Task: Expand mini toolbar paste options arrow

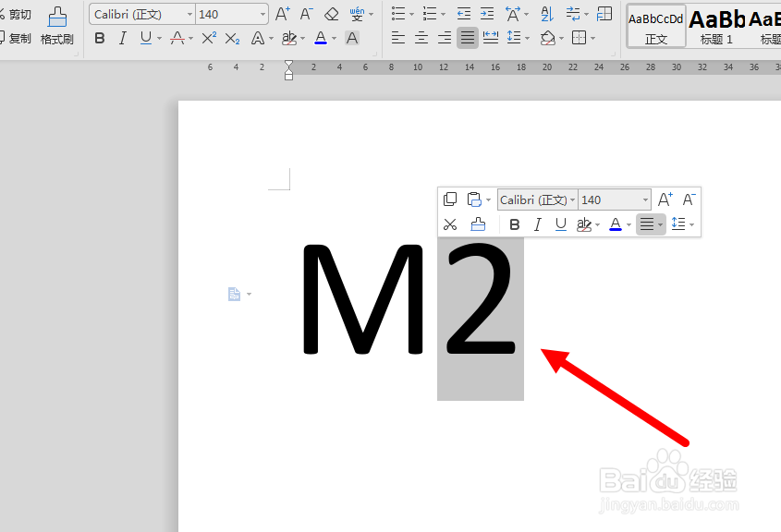Action: (489, 200)
